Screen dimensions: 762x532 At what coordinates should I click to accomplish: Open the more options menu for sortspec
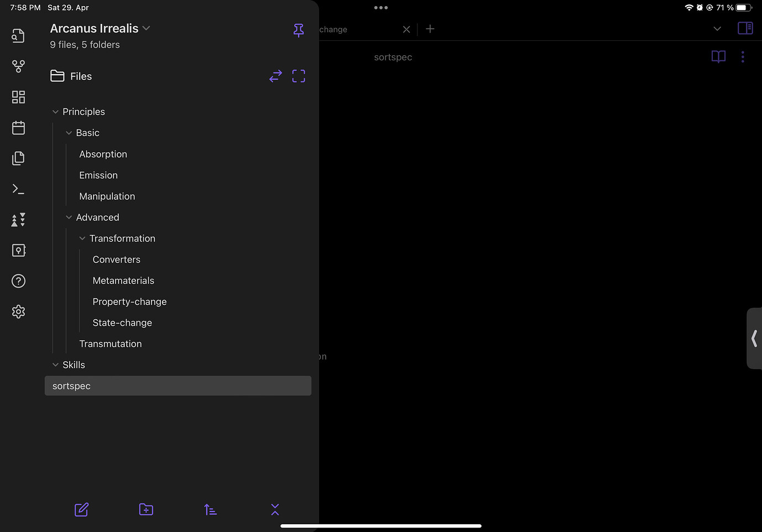[x=743, y=56]
